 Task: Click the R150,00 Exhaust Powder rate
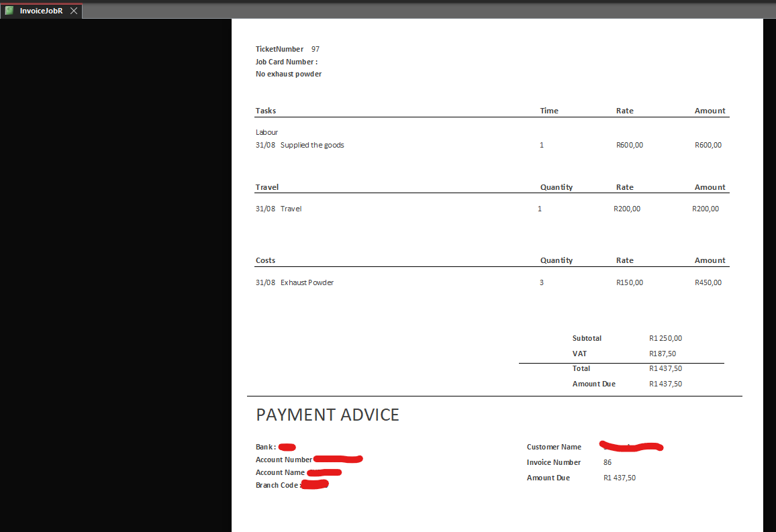(630, 282)
